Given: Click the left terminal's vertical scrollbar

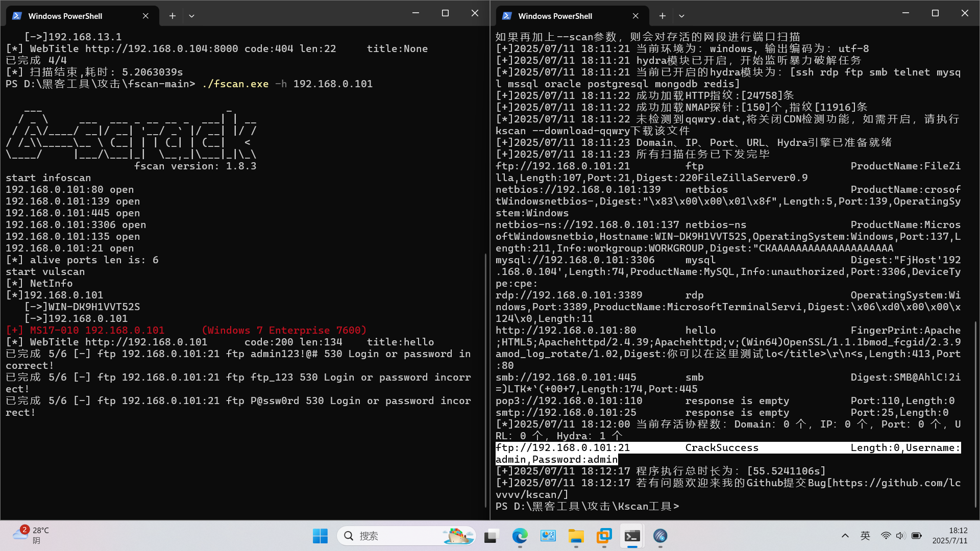Looking at the screenshot, I should (x=485, y=380).
